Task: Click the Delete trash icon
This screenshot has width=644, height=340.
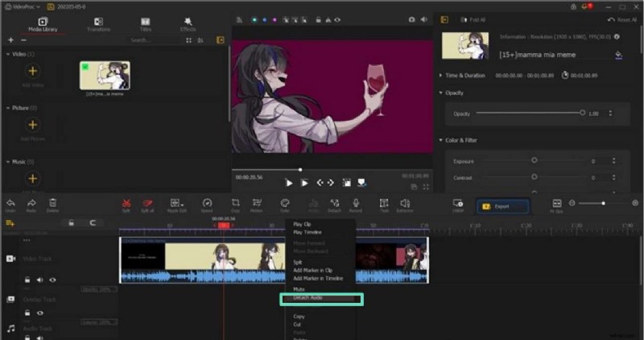Action: (x=52, y=204)
